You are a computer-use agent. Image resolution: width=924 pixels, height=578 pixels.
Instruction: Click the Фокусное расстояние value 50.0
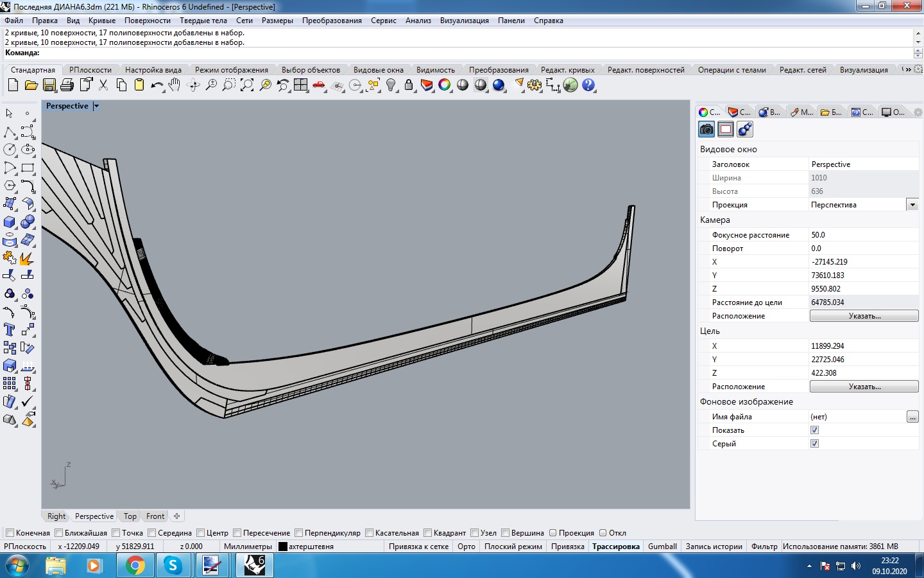864,235
